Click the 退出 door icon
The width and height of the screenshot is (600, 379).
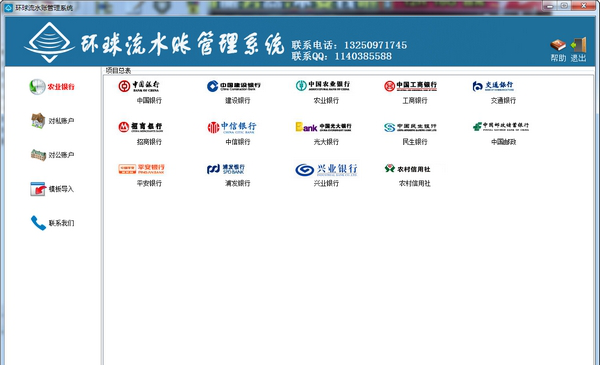(578, 45)
